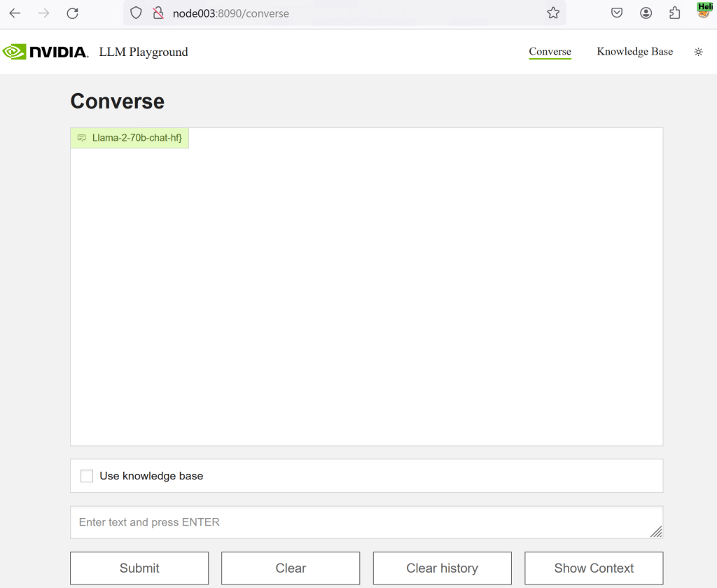This screenshot has width=717, height=588.
Task: Click the browser back arrow
Action: pos(15,13)
